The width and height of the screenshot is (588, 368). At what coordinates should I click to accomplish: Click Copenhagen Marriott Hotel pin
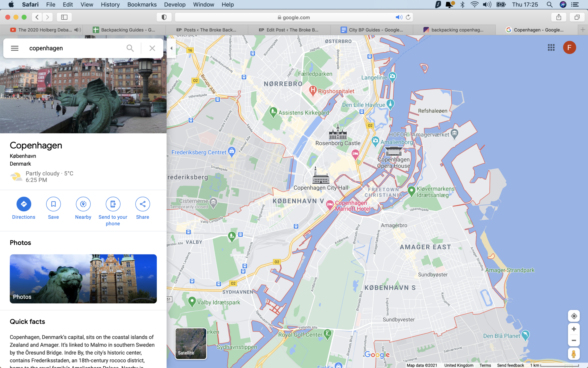330,205
